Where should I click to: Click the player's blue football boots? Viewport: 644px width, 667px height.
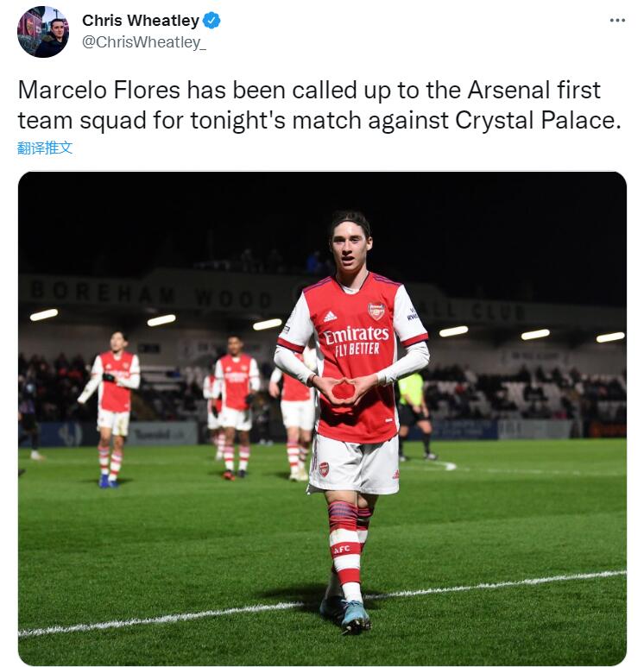click(345, 616)
